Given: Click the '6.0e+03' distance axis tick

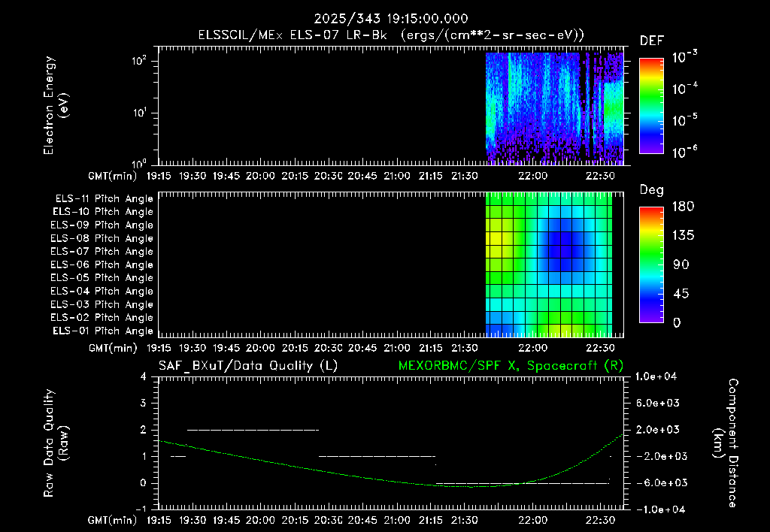Looking at the screenshot, I should tap(659, 404).
